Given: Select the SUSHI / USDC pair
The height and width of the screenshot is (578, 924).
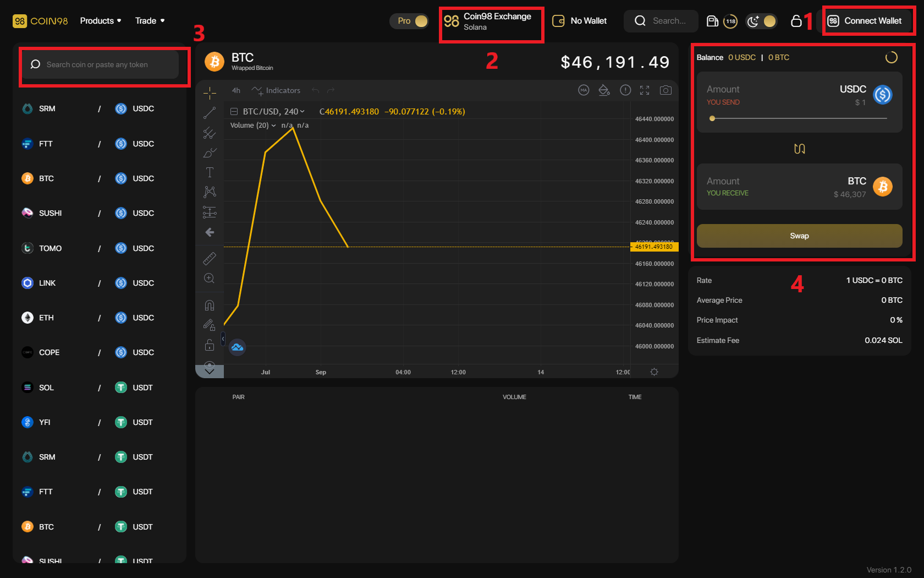Looking at the screenshot, I should 99,213.
